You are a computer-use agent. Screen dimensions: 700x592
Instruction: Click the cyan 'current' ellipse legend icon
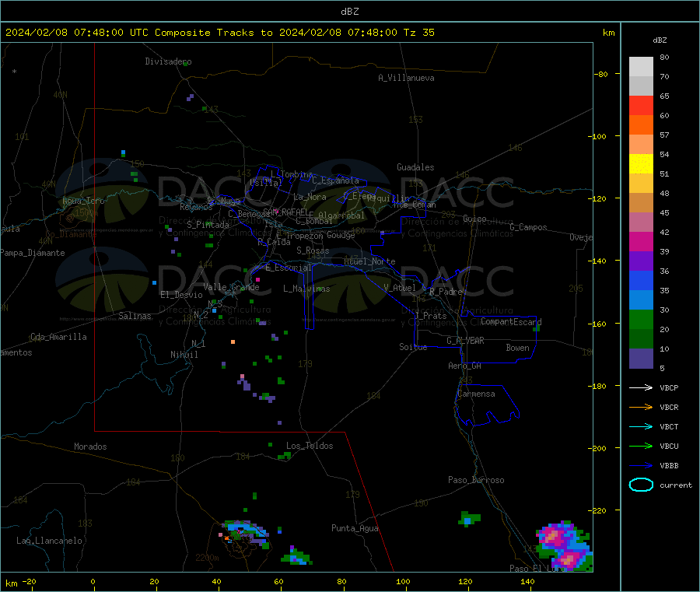641,485
